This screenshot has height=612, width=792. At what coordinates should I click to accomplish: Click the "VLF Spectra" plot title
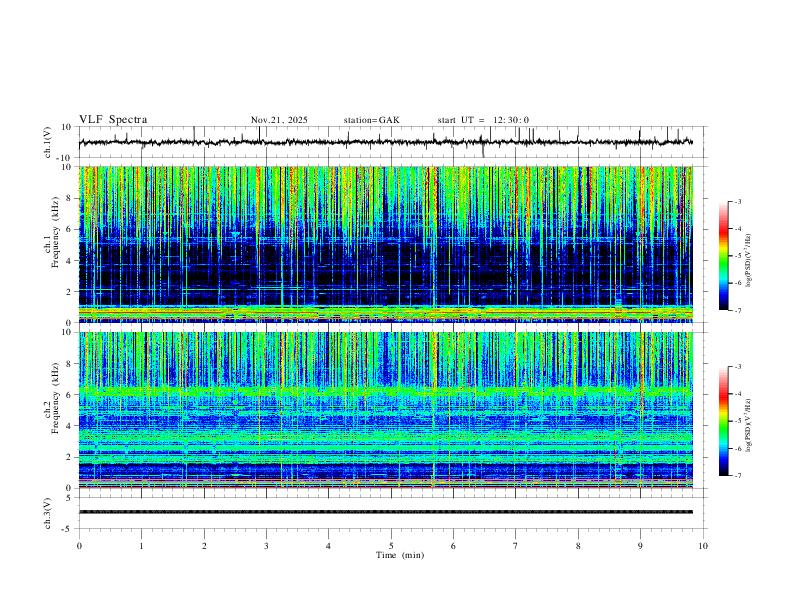click(113, 120)
